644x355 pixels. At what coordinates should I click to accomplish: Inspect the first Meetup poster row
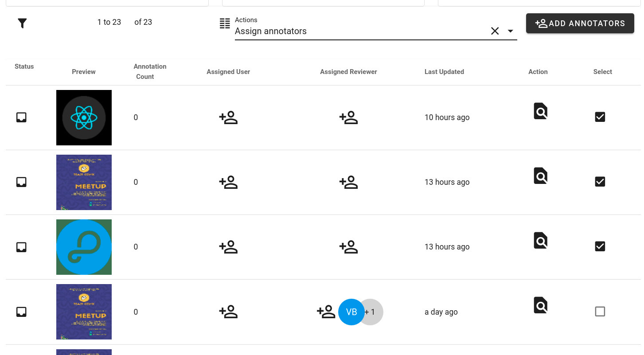click(x=540, y=176)
